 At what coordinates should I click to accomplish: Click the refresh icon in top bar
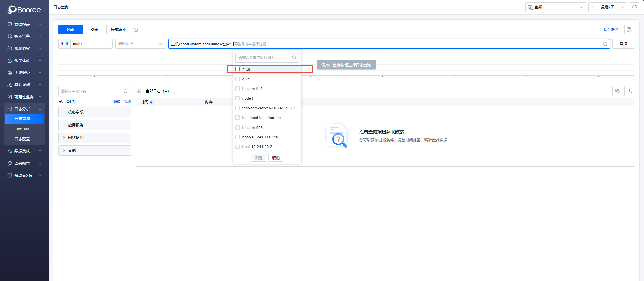(634, 7)
